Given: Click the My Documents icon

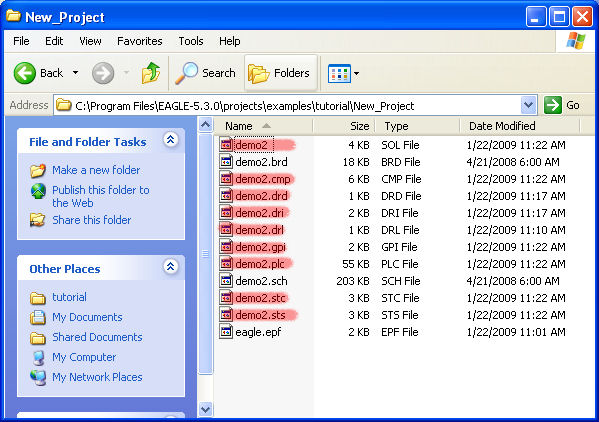Looking at the screenshot, I should pyautogui.click(x=38, y=317).
